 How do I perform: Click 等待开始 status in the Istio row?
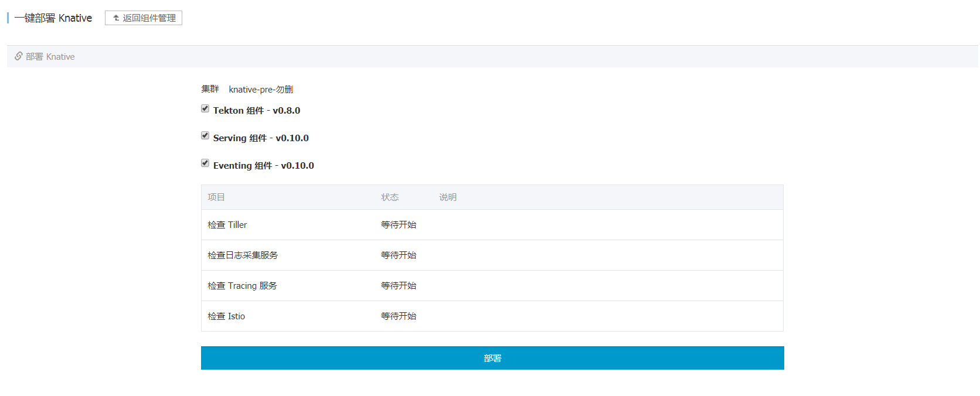pyautogui.click(x=399, y=316)
